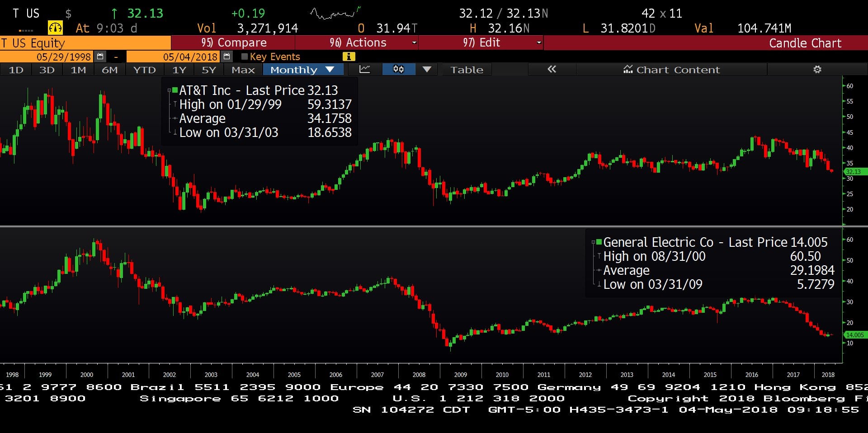The image size is (868, 433).
Task: Click the +0.19 price change value
Action: pos(248,14)
